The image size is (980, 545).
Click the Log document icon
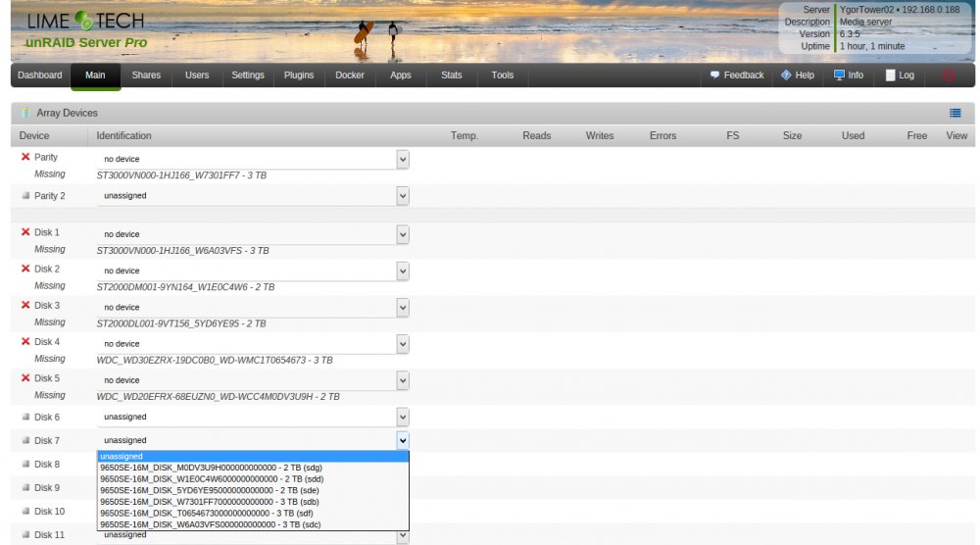click(890, 75)
